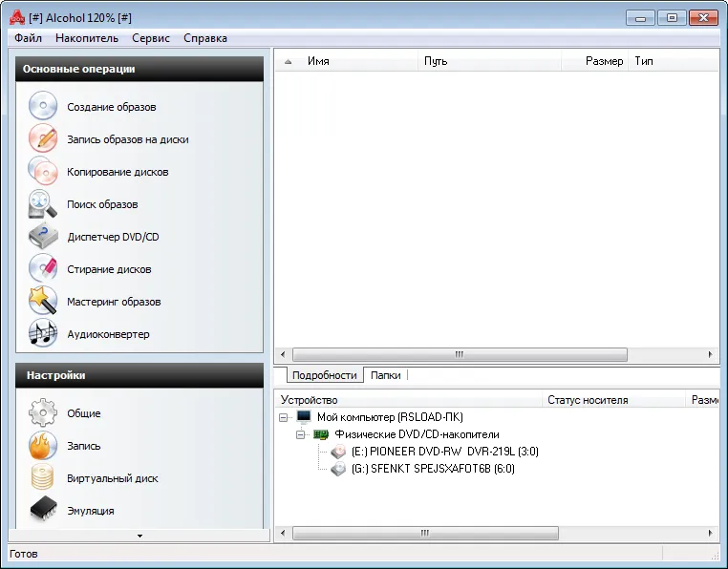Open the Аудиоконвертер music notes icon
The height and width of the screenshot is (569, 728).
tap(43, 333)
